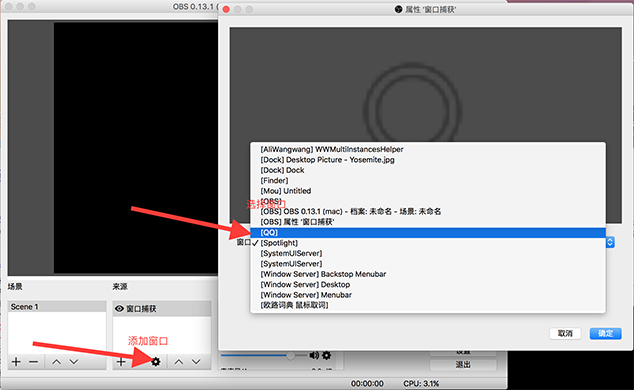This screenshot has width=634, height=390.
Task: Move scene up with the arrow icon
Action: [x=57, y=362]
